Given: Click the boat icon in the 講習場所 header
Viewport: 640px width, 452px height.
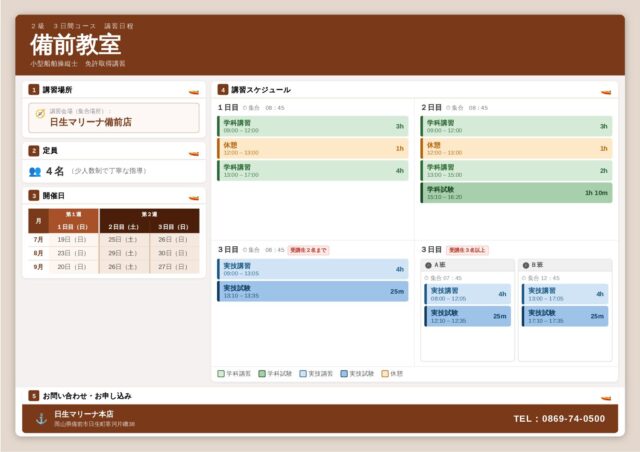Looking at the screenshot, I should [x=194, y=92].
